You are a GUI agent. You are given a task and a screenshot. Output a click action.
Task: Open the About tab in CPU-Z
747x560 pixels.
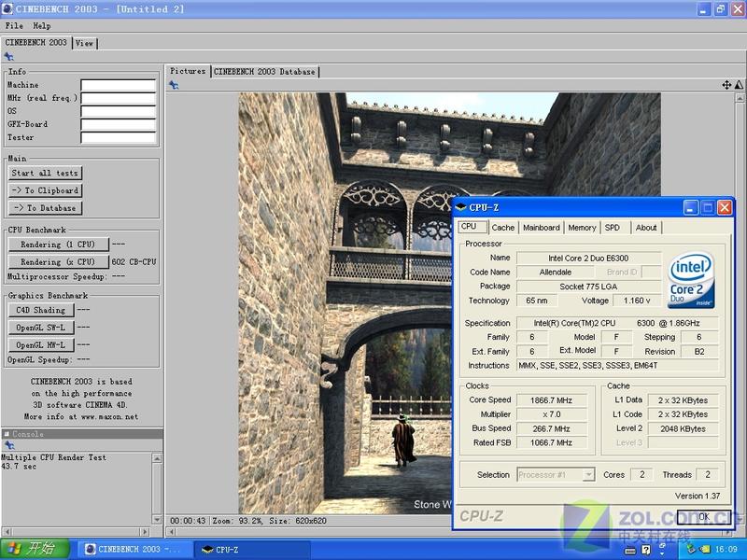[646, 228]
